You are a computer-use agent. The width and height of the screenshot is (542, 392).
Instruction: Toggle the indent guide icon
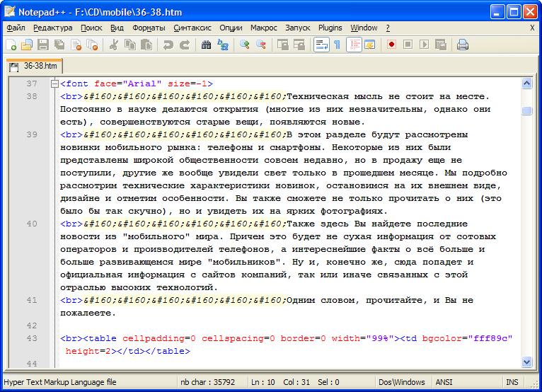pos(354,45)
